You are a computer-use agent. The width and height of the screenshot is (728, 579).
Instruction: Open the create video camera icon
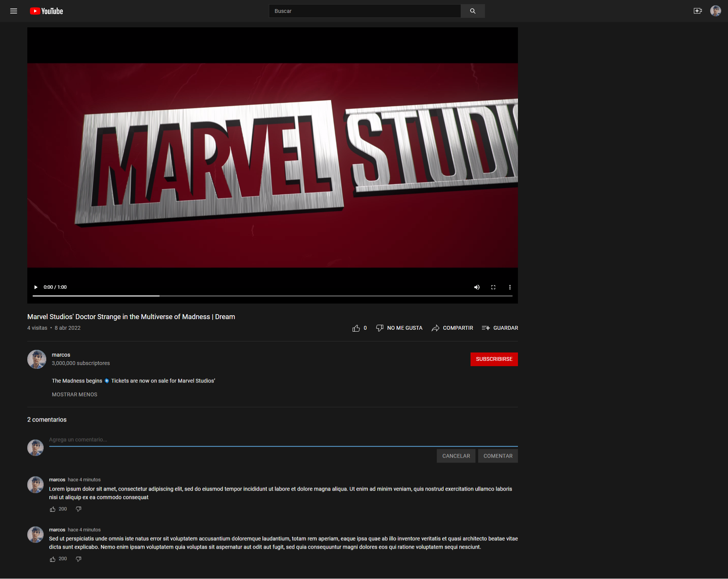698,11
